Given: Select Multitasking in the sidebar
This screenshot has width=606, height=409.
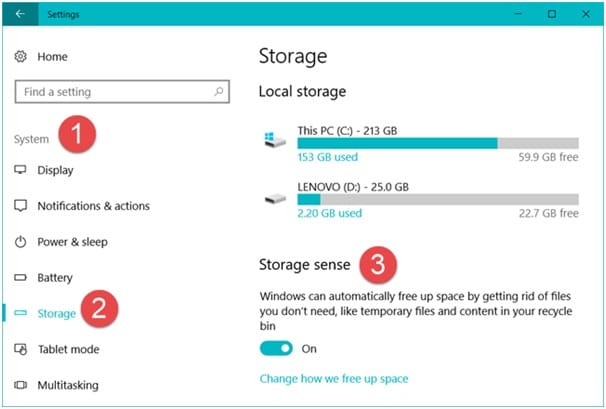Looking at the screenshot, I should coord(68,385).
